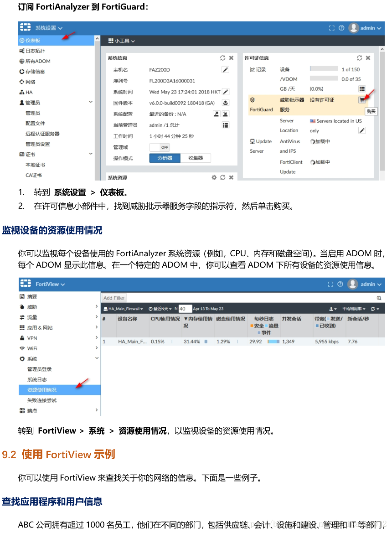This screenshot has height=533, width=392.
Task: Edit the 主机名 with pencil icon
Action: (225, 70)
